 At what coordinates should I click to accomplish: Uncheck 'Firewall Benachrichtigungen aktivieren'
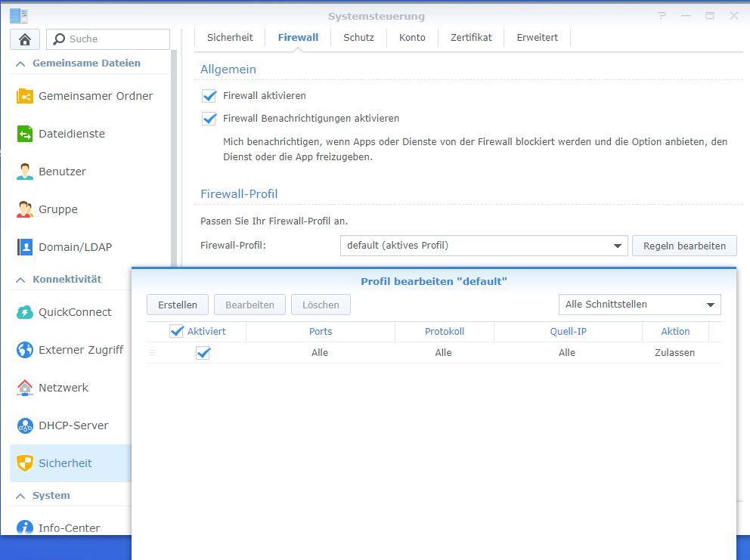tap(209, 119)
